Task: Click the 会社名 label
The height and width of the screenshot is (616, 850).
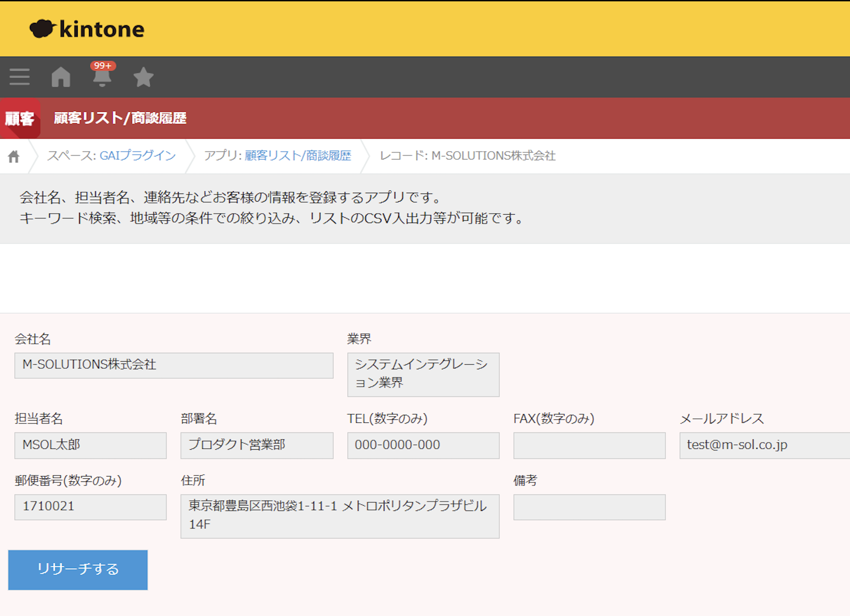Action: [x=33, y=339]
